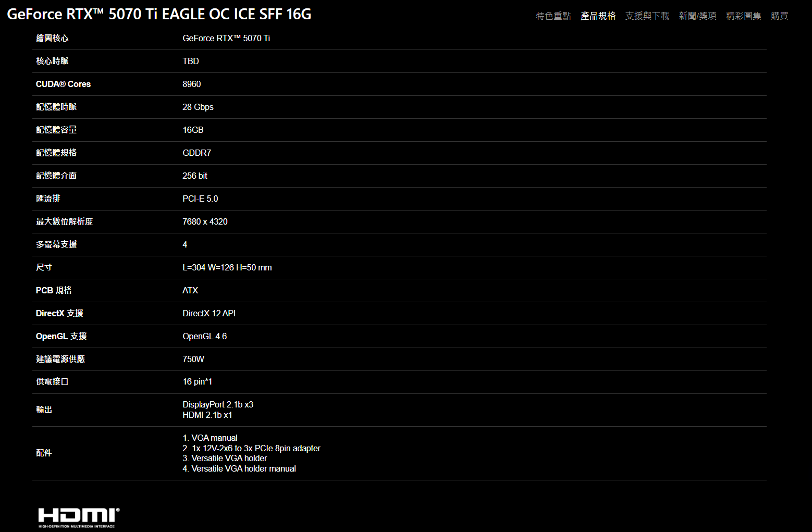812x532 pixels.
Task: Click the 16 pin*1 power connector value
Action: point(198,381)
